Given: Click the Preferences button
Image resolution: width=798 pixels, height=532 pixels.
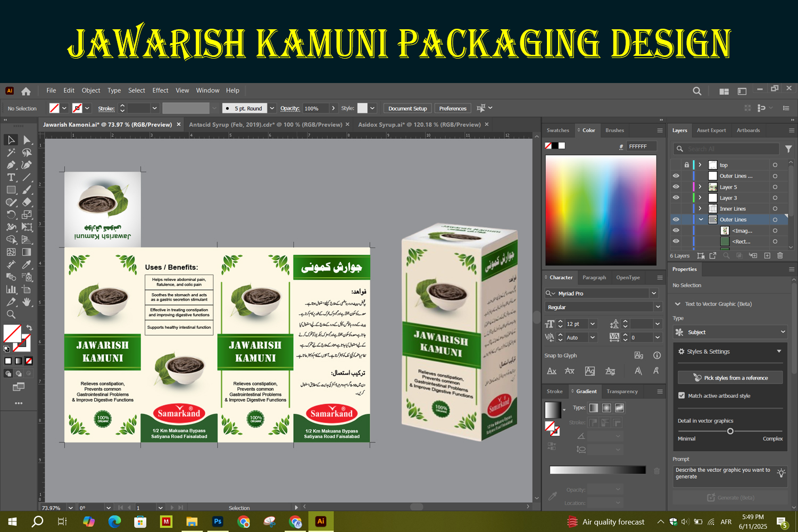Looking at the screenshot, I should pyautogui.click(x=453, y=109).
